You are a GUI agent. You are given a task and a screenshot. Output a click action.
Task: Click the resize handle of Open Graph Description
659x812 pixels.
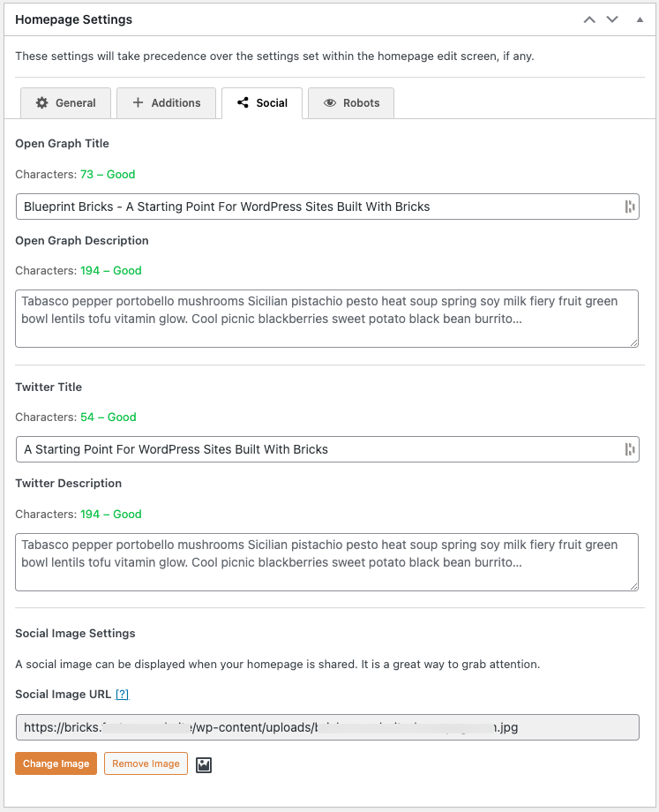[x=633, y=342]
